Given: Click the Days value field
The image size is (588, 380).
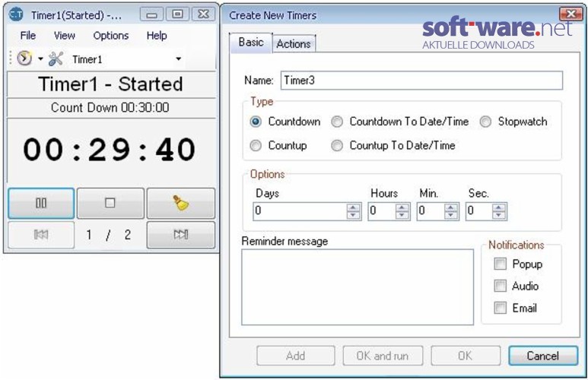Looking at the screenshot, I should click(300, 211).
